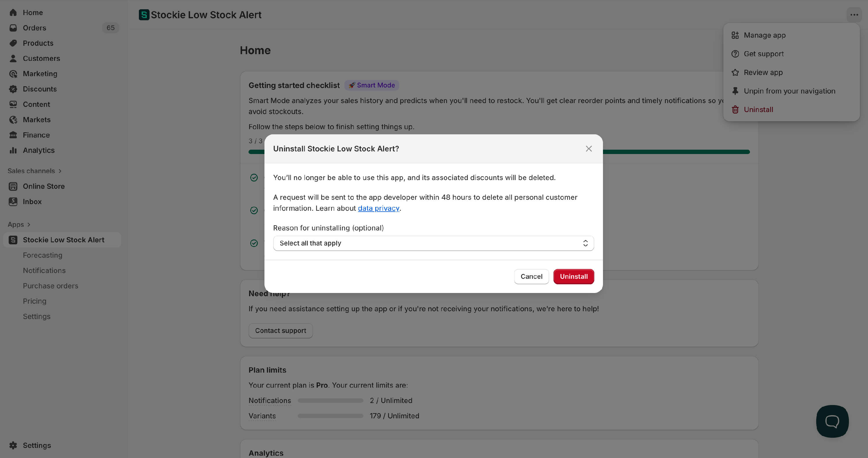Follow the data privacy link

(x=378, y=208)
